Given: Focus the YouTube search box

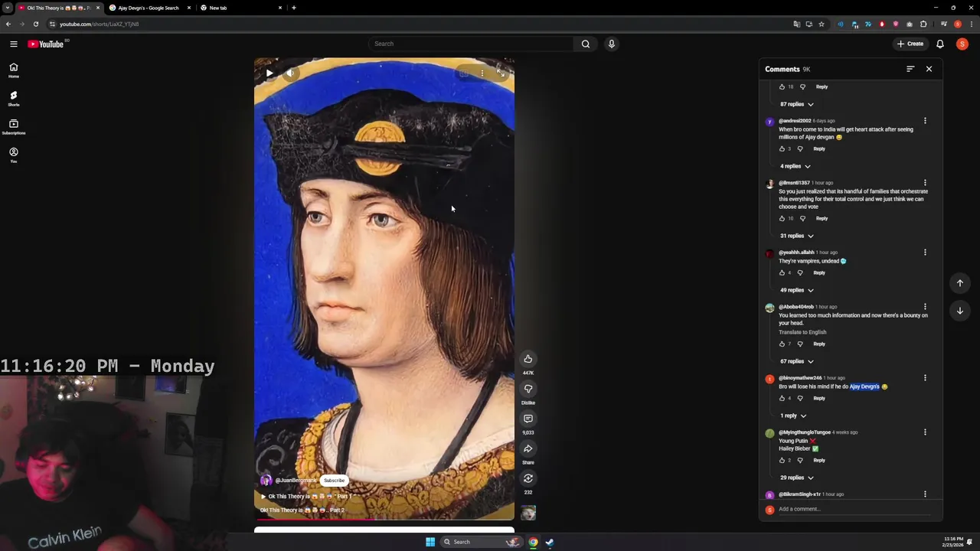Looking at the screenshot, I should click(x=470, y=44).
